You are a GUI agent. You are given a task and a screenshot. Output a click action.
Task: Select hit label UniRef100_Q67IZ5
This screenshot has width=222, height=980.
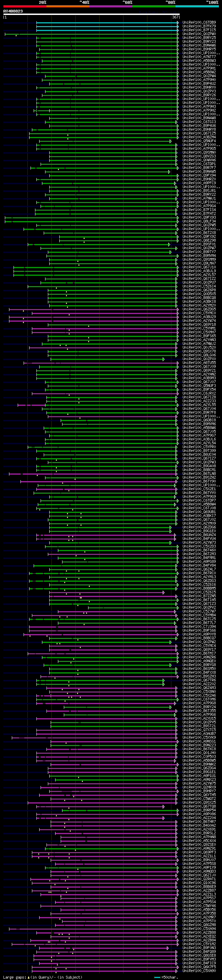(x=199, y=133)
